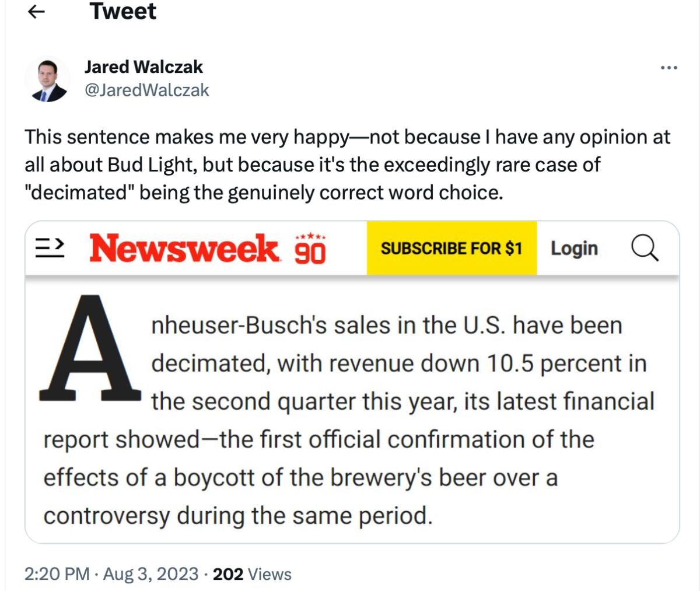Click the Aug 3, 2023 date
Screen dimensions: 700x591
pyautogui.click(x=151, y=574)
